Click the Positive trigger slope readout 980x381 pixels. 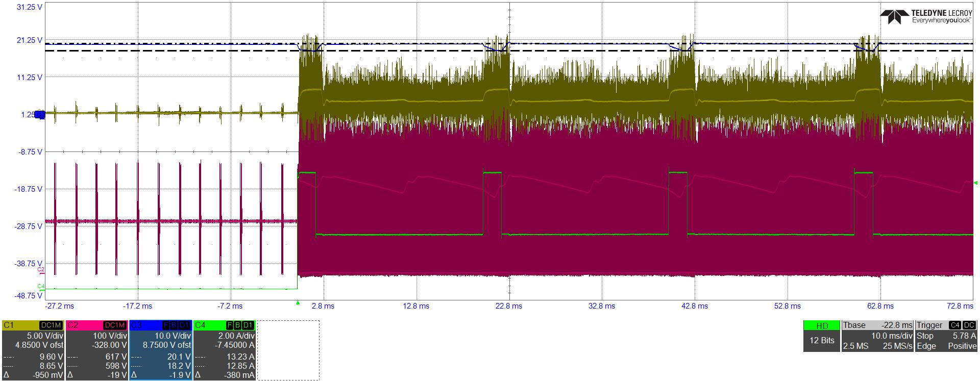click(962, 346)
